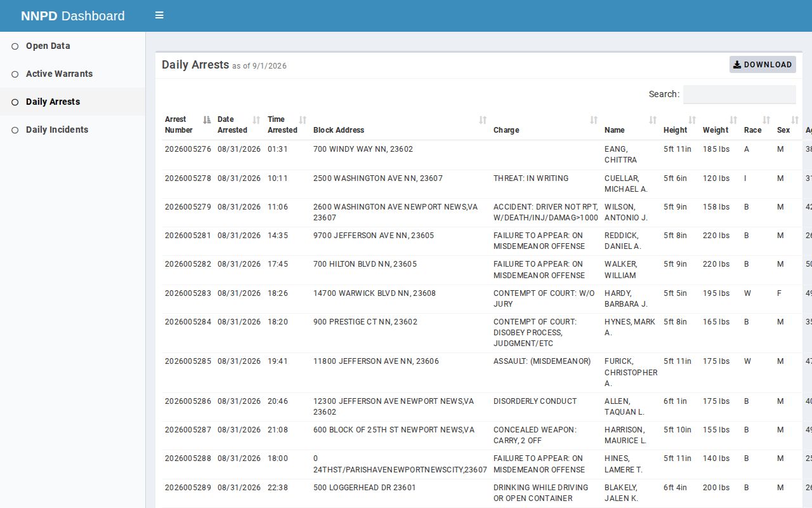
Task: Click the height value 6ft 4in
Action: point(675,488)
